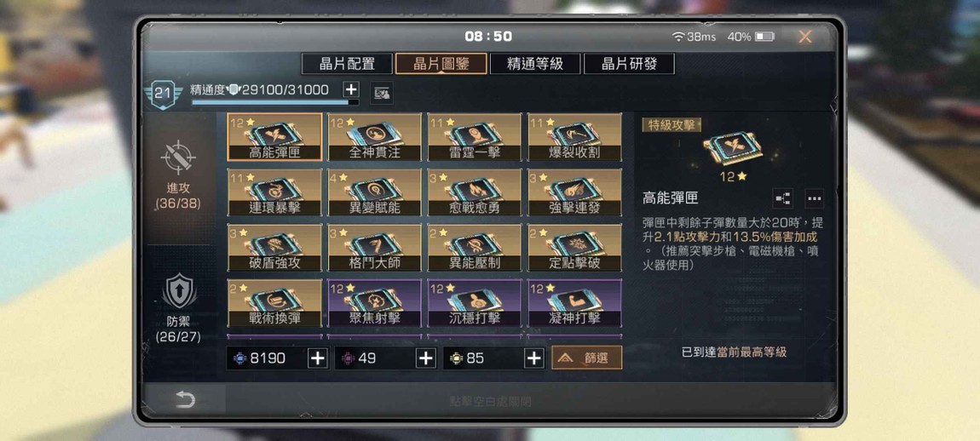Click the plus beside 精通度 points

[x=351, y=89]
